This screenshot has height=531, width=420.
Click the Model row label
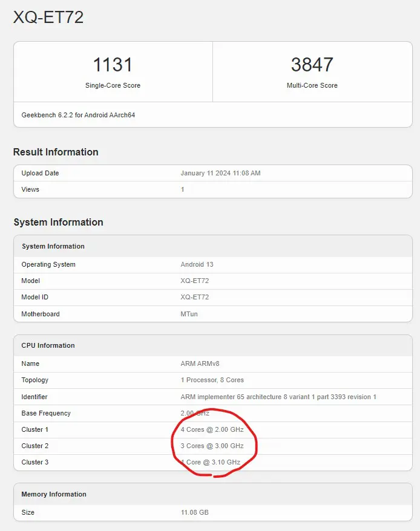click(30, 281)
